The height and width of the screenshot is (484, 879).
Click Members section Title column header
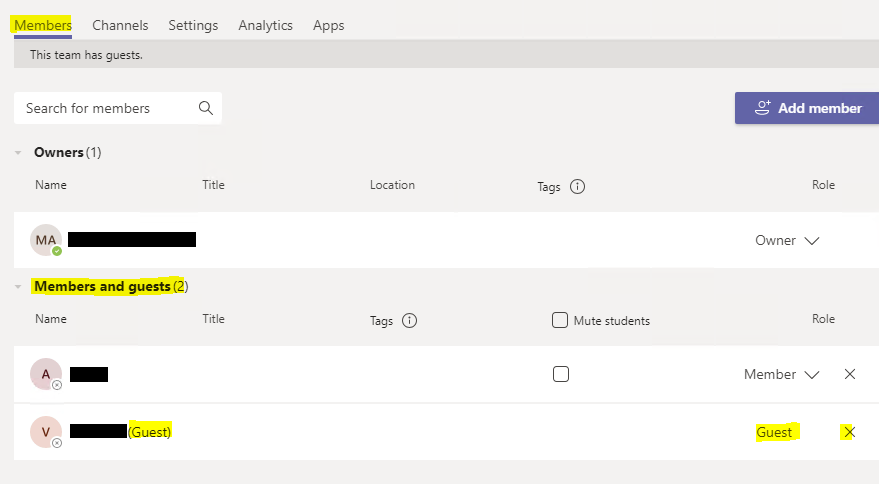(x=214, y=319)
